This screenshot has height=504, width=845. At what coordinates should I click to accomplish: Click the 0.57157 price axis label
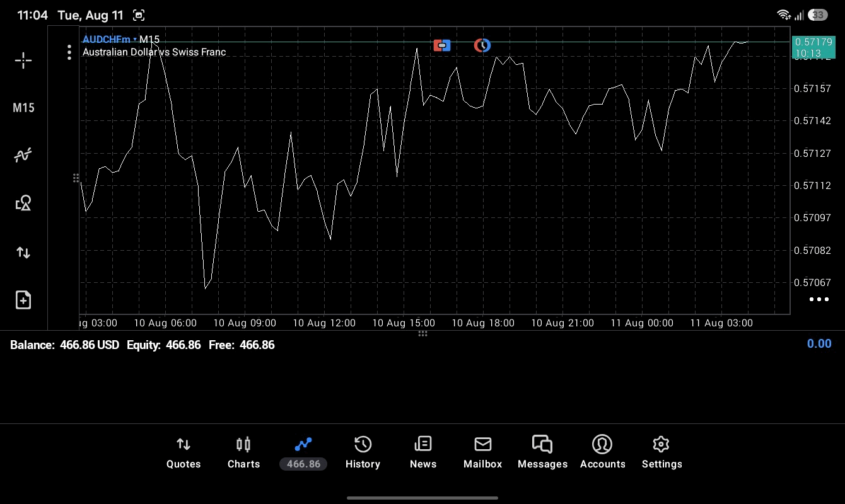click(x=812, y=88)
